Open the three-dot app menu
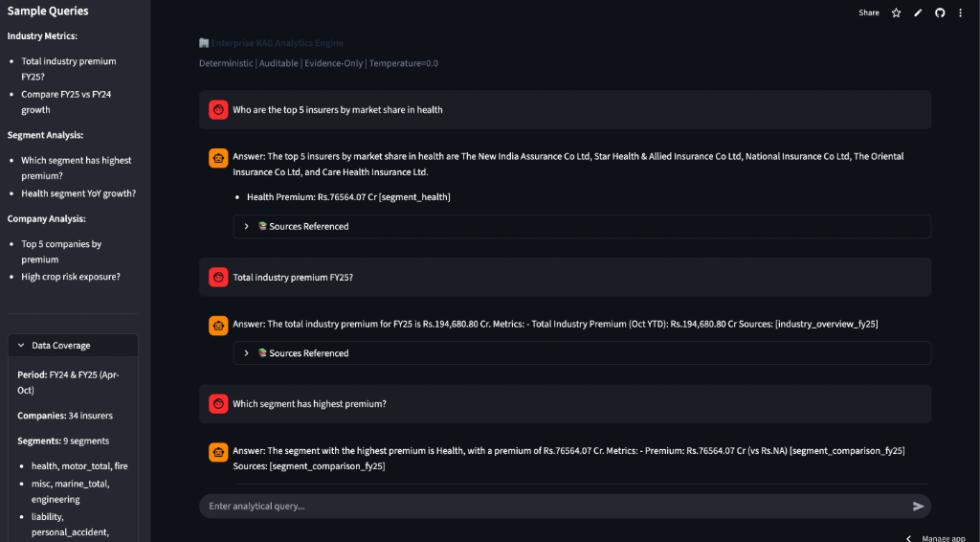 [960, 12]
